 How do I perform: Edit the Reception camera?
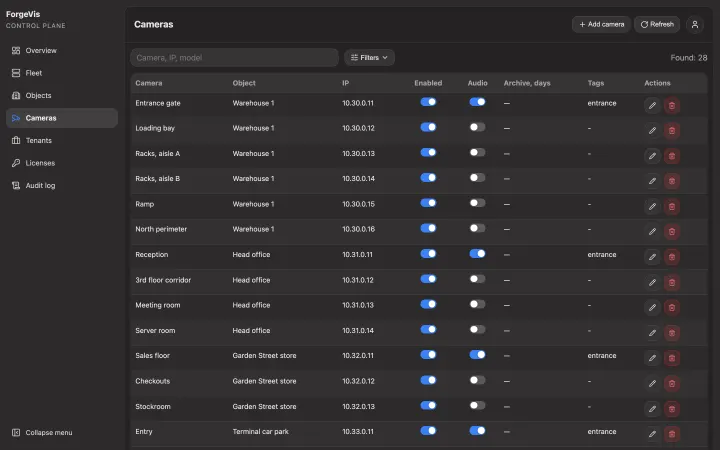pyautogui.click(x=652, y=257)
